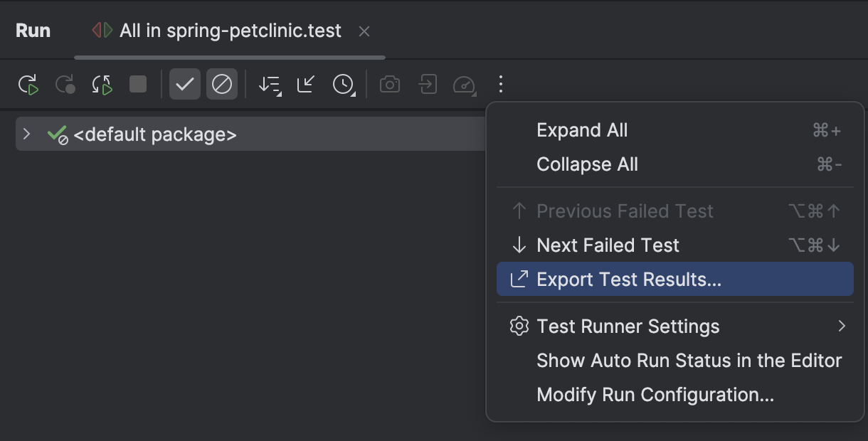
Task: Rerun all tests in spring-petclinic.test
Action: tap(28, 84)
